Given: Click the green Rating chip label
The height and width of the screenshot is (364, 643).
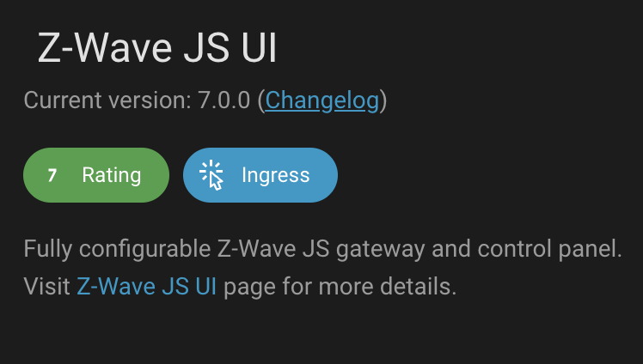Looking at the screenshot, I should pos(111,175).
